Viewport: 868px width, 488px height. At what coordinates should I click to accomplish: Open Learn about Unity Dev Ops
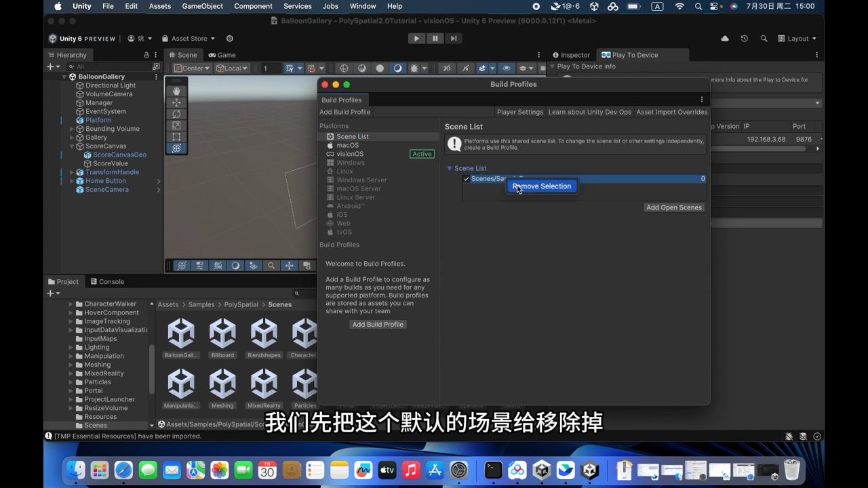coord(589,112)
